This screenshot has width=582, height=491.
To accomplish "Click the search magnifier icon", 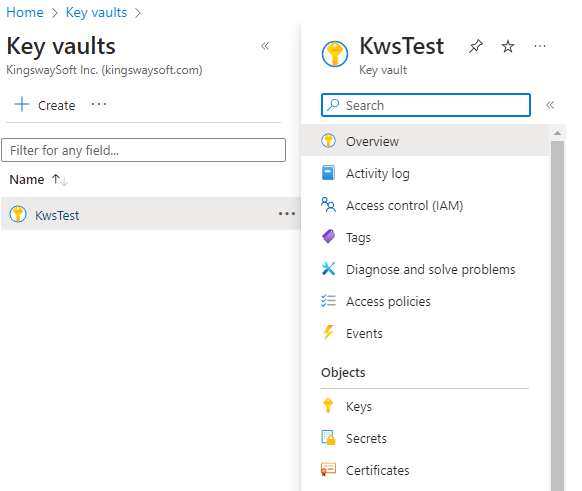I will coord(333,105).
